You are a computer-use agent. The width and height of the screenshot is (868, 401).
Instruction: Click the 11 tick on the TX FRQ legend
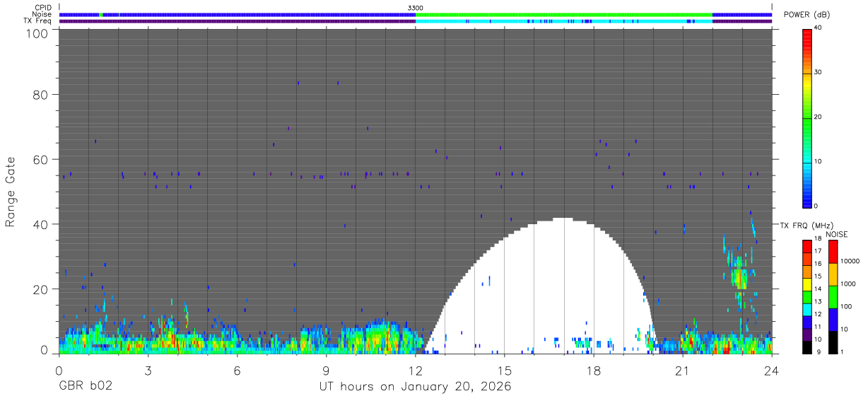pos(818,327)
